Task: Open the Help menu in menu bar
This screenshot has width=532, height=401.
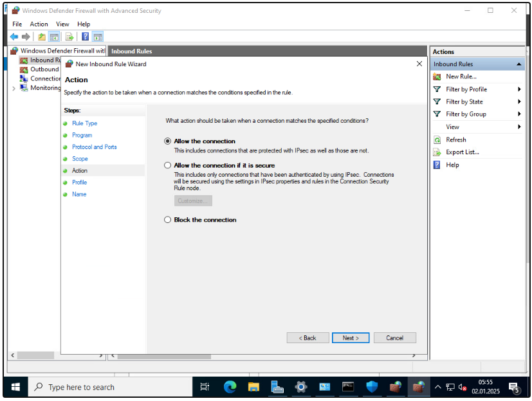Action: pyautogui.click(x=84, y=24)
